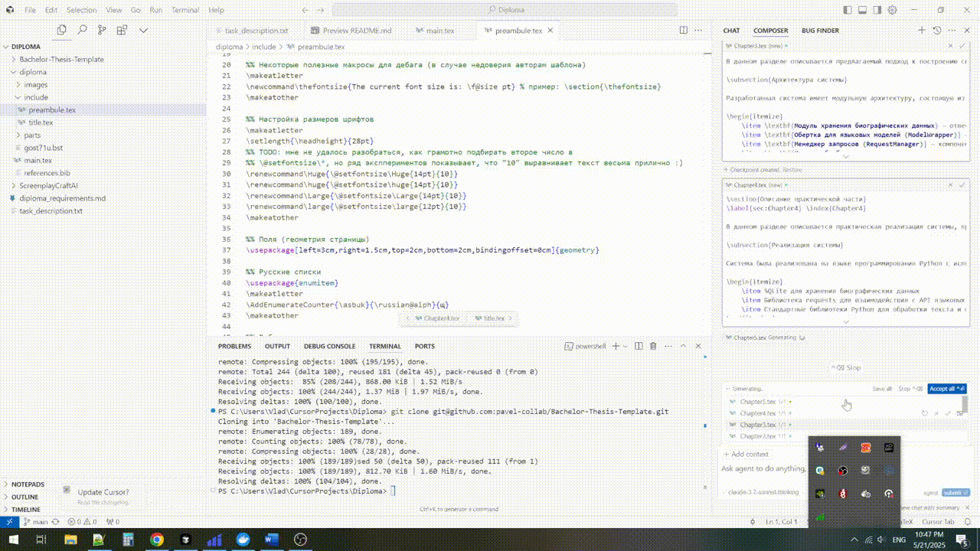This screenshot has width=980, height=551.
Task: Toggle the bottom panel layout icon
Action: pos(863,10)
